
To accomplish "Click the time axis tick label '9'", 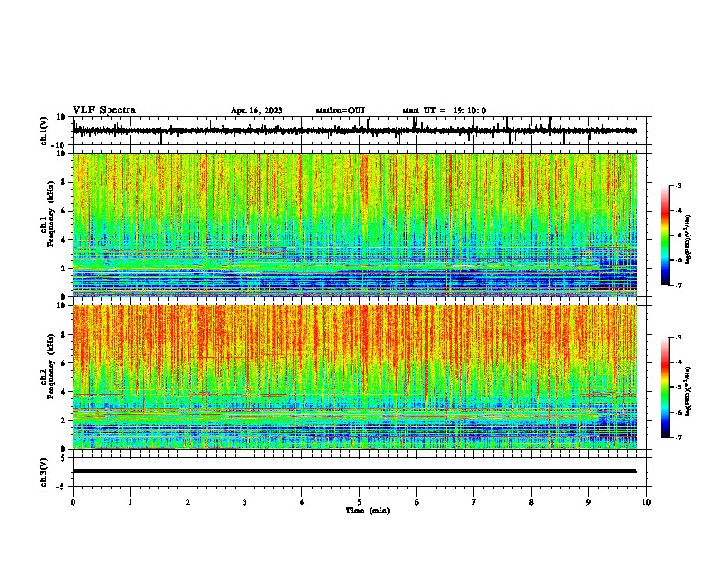I will 588,502.
